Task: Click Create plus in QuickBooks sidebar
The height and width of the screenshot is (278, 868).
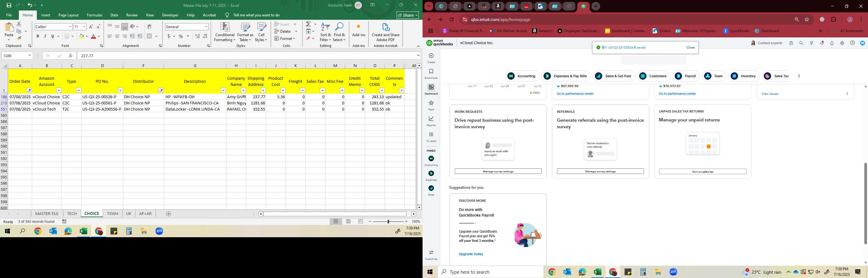Action: click(431, 58)
